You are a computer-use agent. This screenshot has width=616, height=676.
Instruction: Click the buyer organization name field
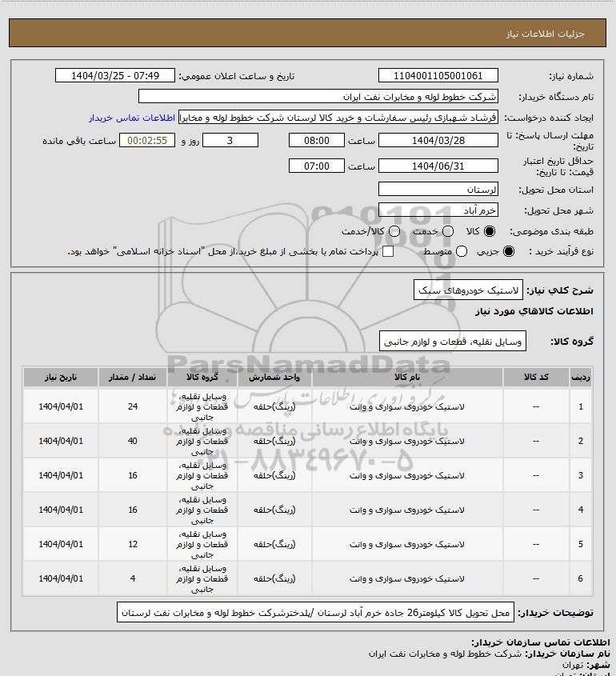tap(318, 97)
